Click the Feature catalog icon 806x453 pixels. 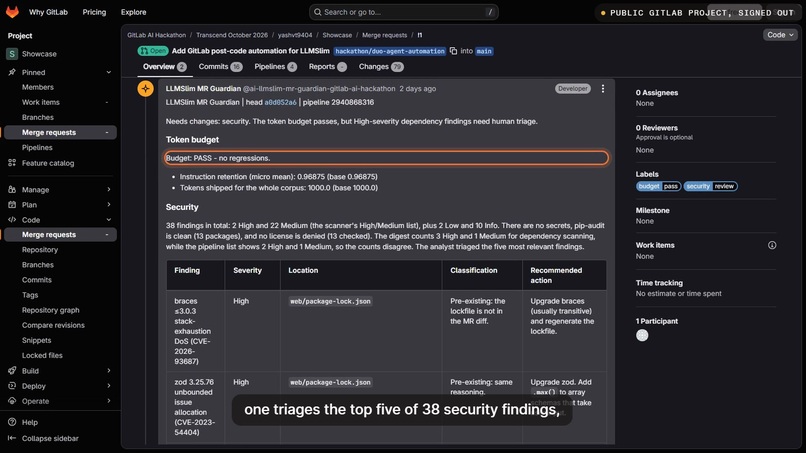[12, 163]
